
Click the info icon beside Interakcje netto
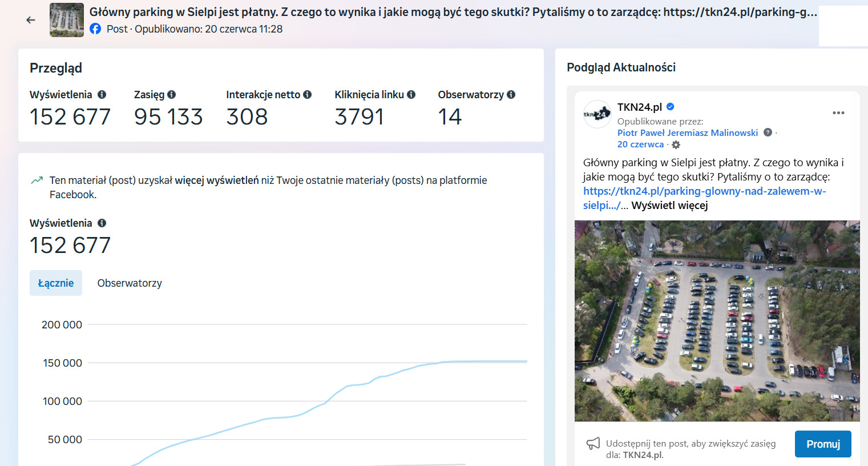point(308,94)
